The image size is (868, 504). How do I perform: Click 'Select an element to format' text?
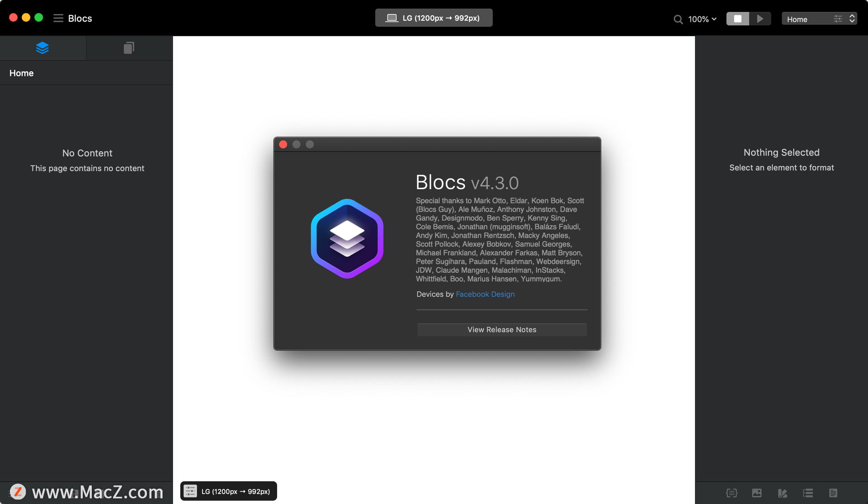pos(781,168)
